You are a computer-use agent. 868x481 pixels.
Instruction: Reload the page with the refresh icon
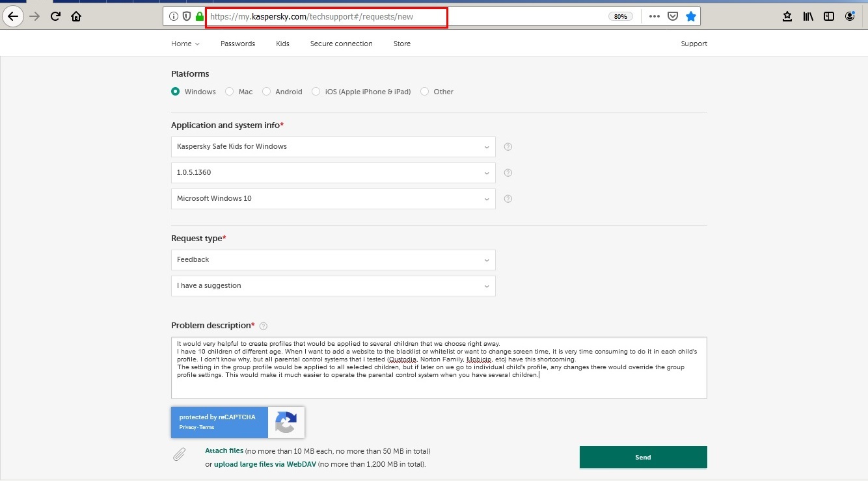(x=55, y=16)
